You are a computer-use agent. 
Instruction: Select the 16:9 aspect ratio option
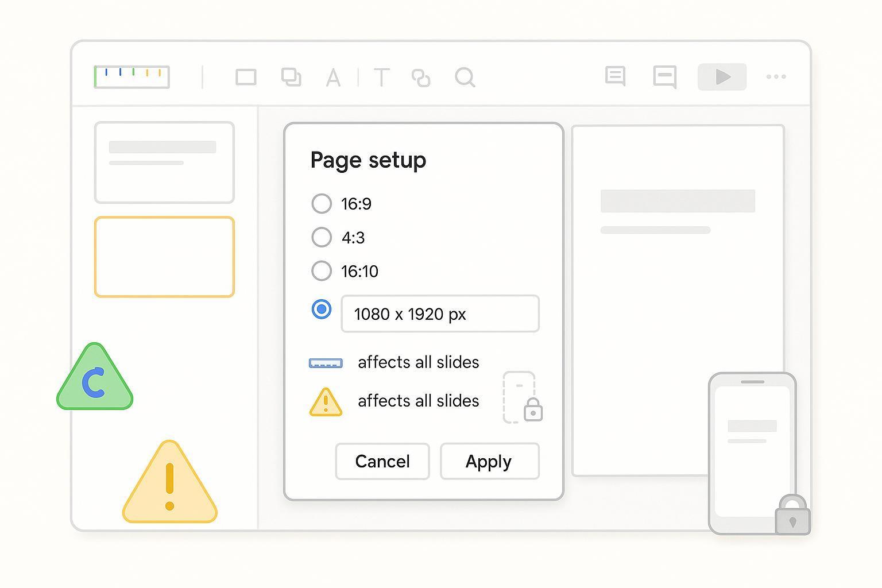(322, 203)
